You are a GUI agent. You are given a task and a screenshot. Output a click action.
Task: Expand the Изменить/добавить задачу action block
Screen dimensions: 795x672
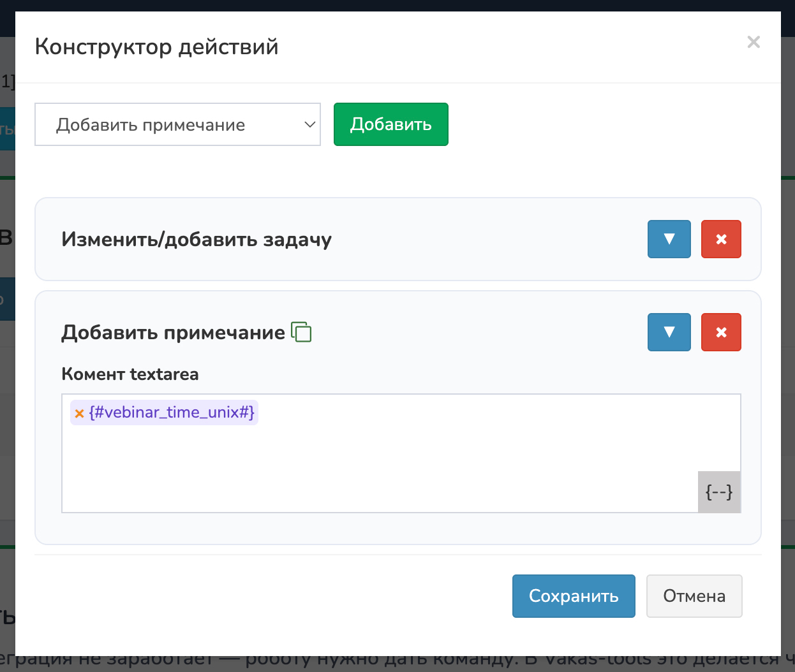[x=669, y=239]
